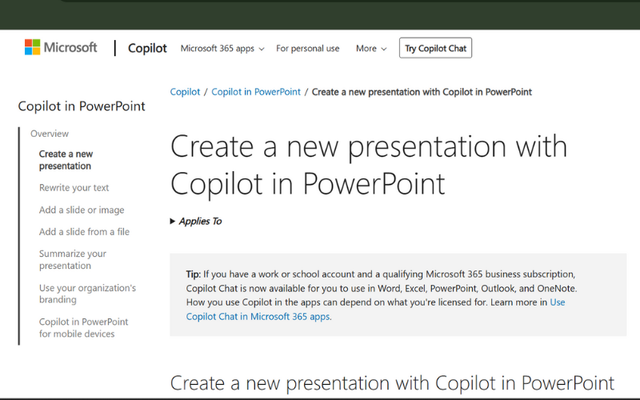
Task: Follow Use Copilot Chat in Microsoft 365 apps link
Action: (258, 317)
